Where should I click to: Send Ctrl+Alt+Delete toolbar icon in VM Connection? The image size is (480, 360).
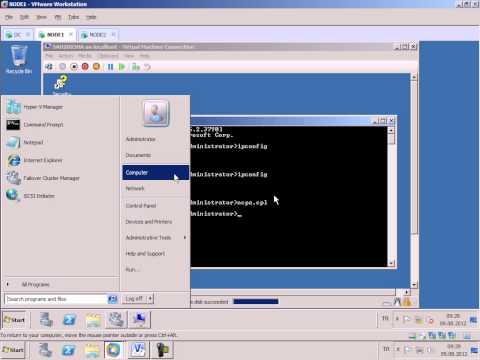point(49,67)
